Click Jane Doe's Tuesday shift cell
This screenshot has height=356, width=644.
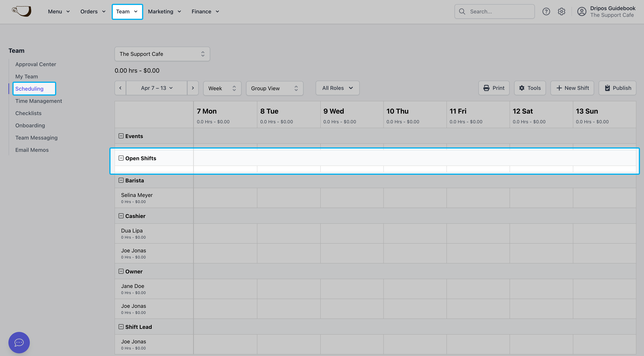coord(289,289)
